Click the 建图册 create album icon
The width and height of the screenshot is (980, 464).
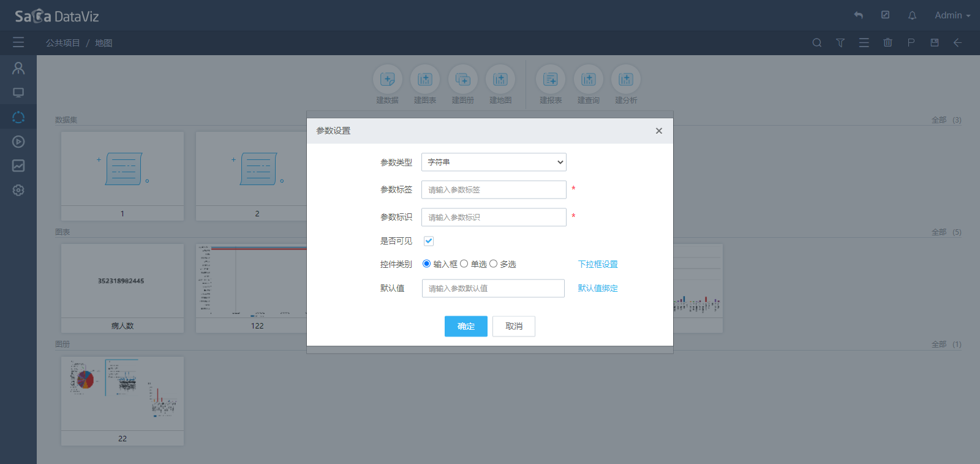point(463,79)
